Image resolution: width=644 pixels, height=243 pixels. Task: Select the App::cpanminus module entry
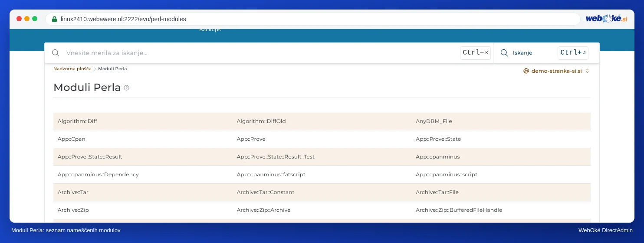437,157
